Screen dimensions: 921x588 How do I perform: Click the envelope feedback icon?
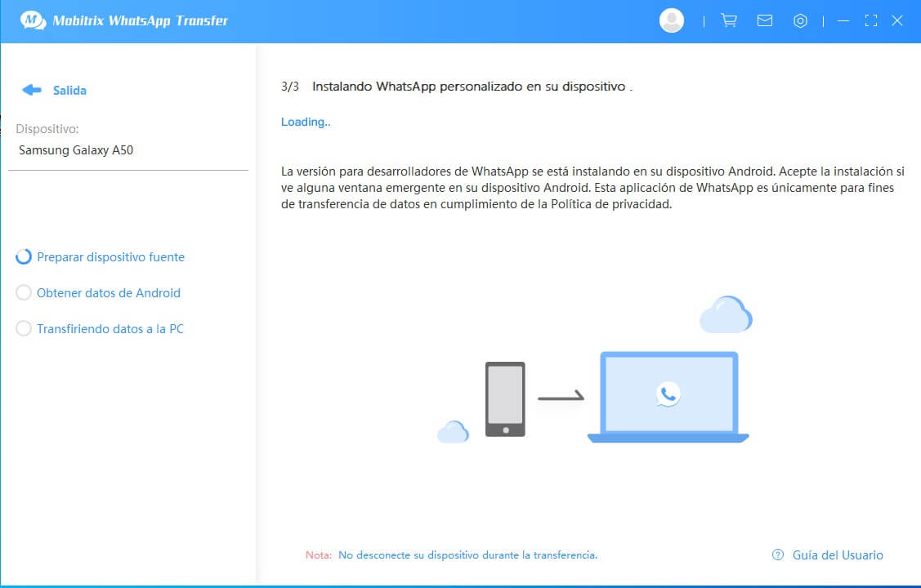pos(765,21)
